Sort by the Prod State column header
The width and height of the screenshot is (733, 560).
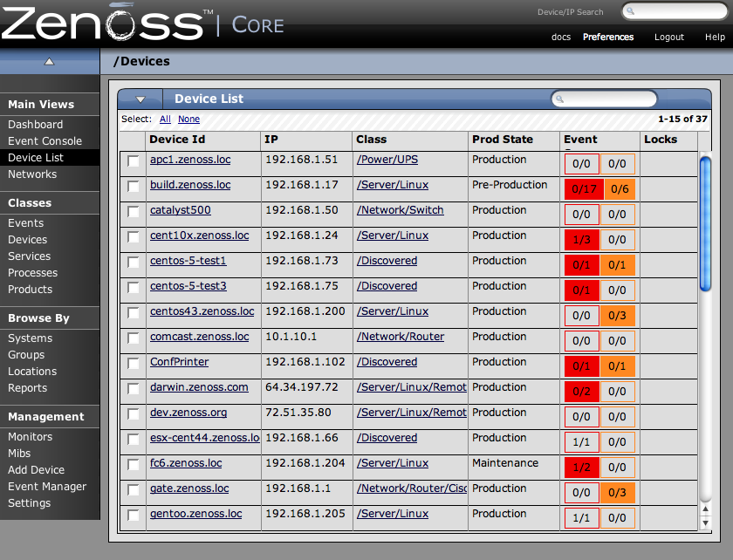coord(503,140)
